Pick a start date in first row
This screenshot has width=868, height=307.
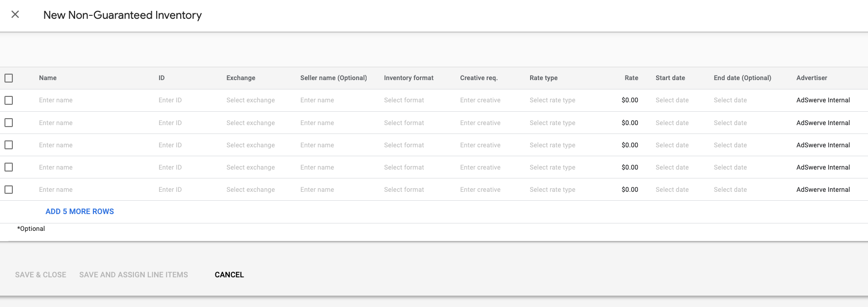click(672, 100)
